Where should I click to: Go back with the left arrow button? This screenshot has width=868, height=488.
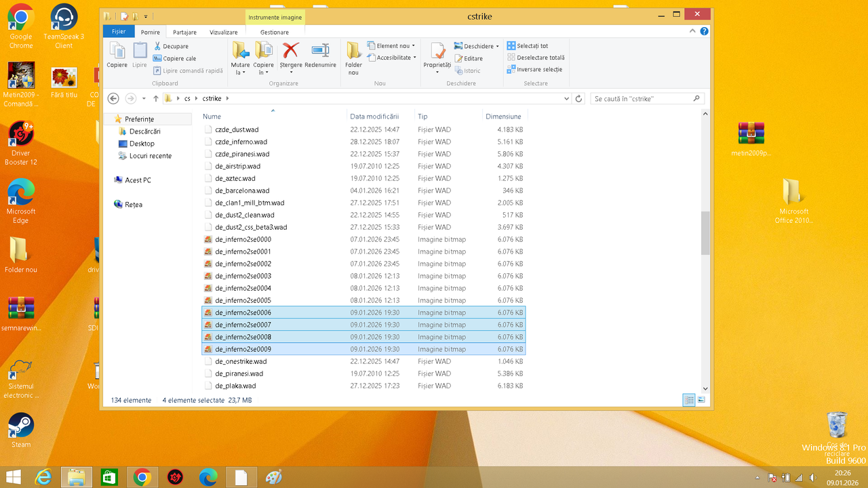point(113,98)
